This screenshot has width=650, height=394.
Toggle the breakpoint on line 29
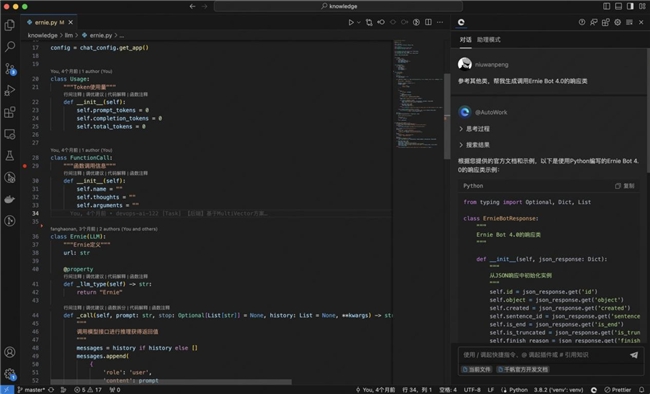[24, 166]
